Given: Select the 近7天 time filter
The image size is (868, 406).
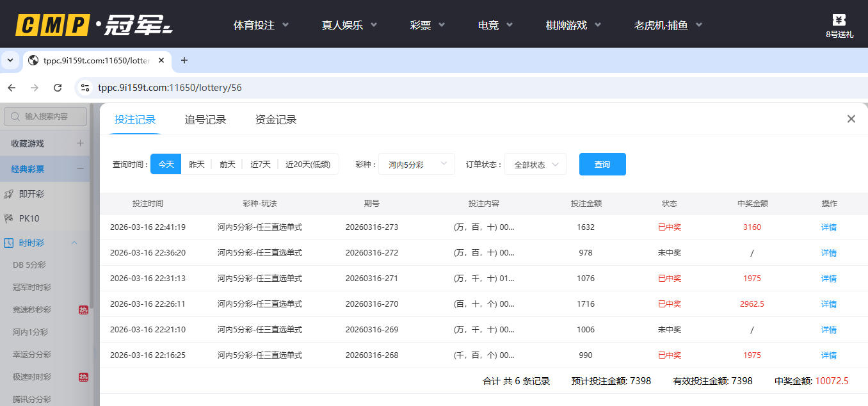Looking at the screenshot, I should pyautogui.click(x=260, y=165).
